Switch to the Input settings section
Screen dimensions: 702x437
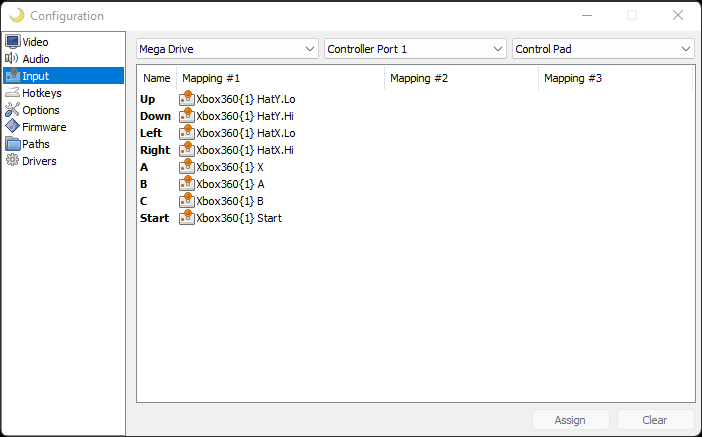click(x=64, y=76)
